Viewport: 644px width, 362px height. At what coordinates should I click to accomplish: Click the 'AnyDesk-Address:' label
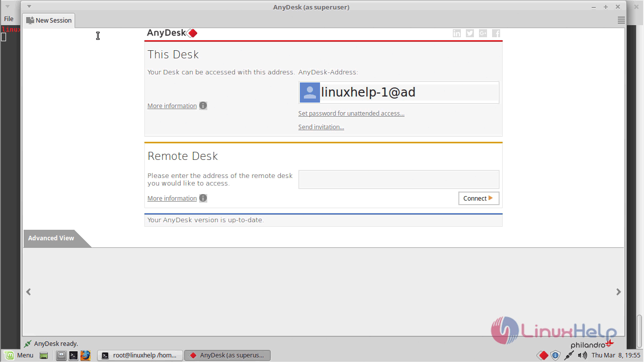tap(328, 72)
